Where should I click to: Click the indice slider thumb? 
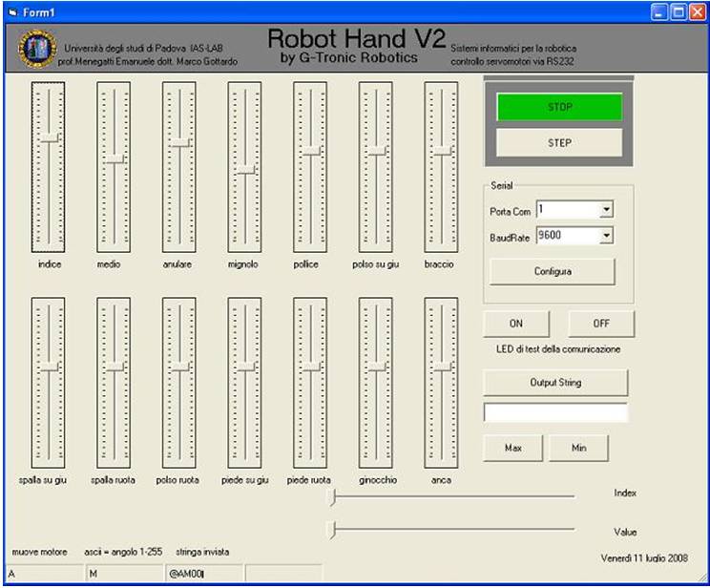(x=49, y=138)
